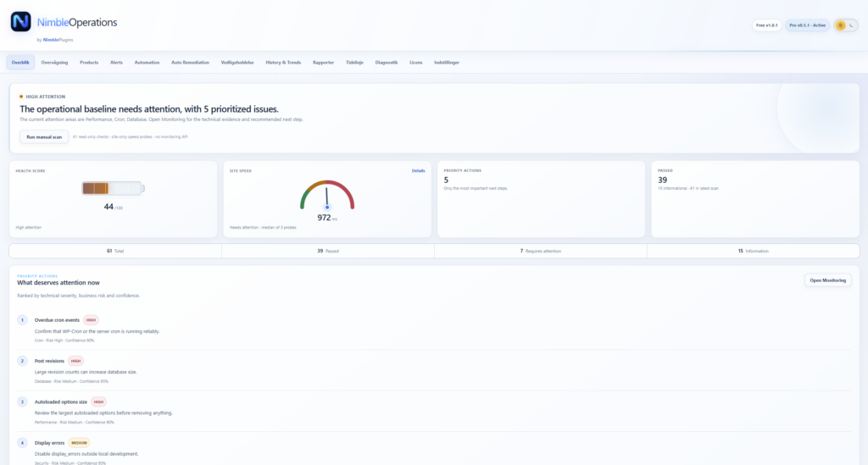This screenshot has width=868, height=465.
Task: Go to the Diagnostik tab
Action: (x=387, y=63)
